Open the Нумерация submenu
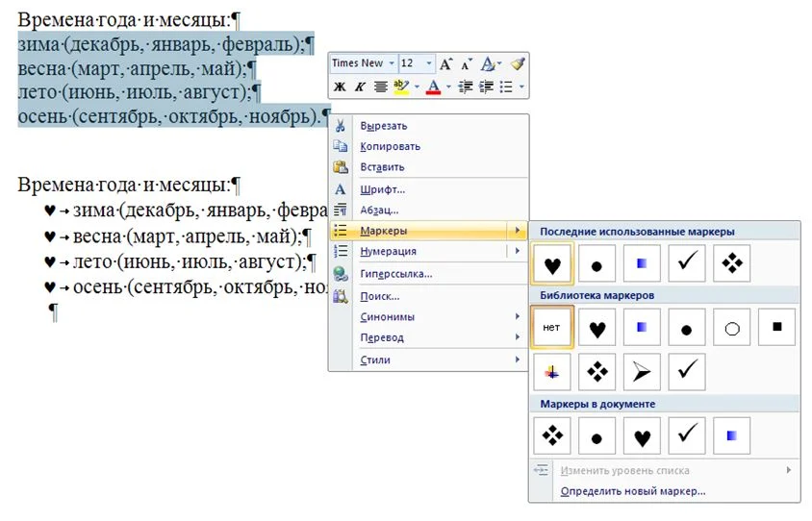Image resolution: width=812 pixels, height=521 pixels. point(388,251)
